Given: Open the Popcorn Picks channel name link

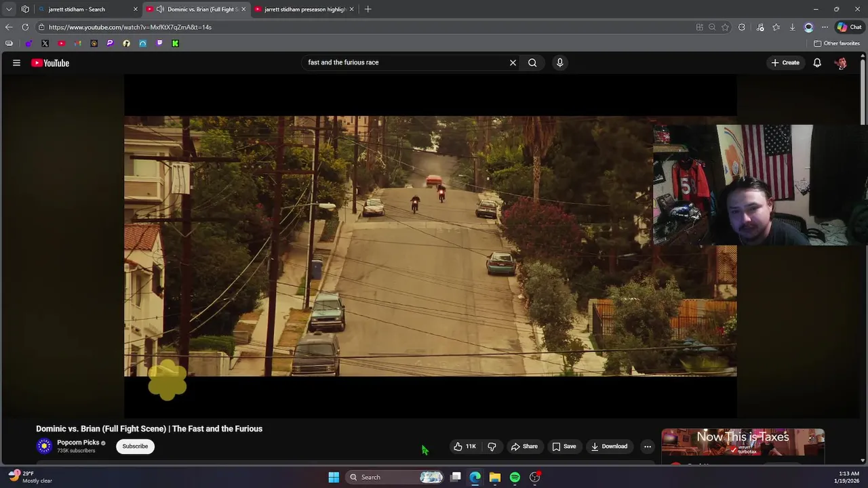Looking at the screenshot, I should 78,442.
